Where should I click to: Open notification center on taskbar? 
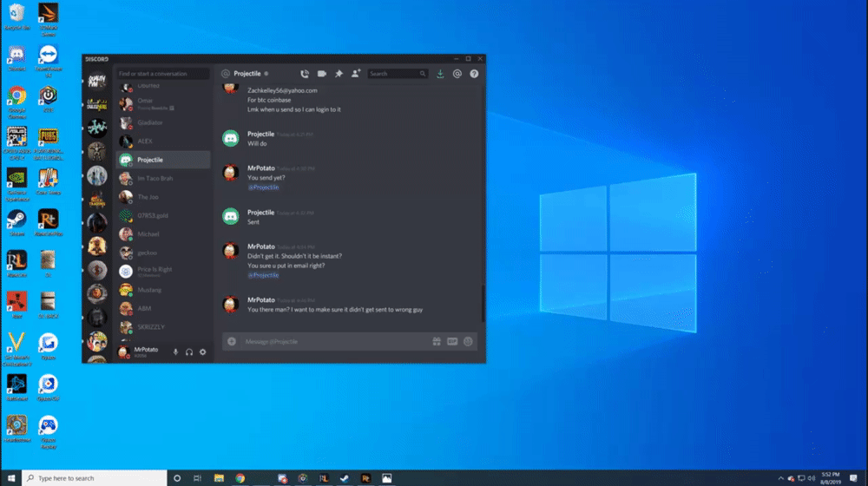pyautogui.click(x=853, y=478)
